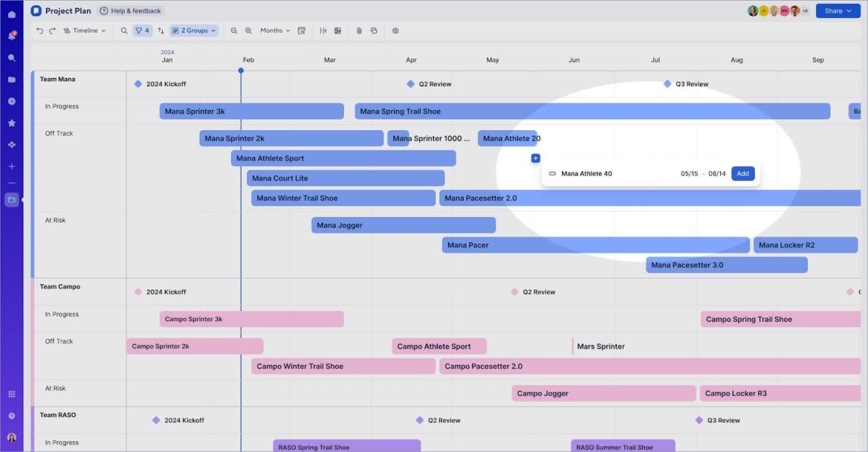Screen dimensions: 868x452
Task: Undo the last action
Action: click(x=39, y=30)
